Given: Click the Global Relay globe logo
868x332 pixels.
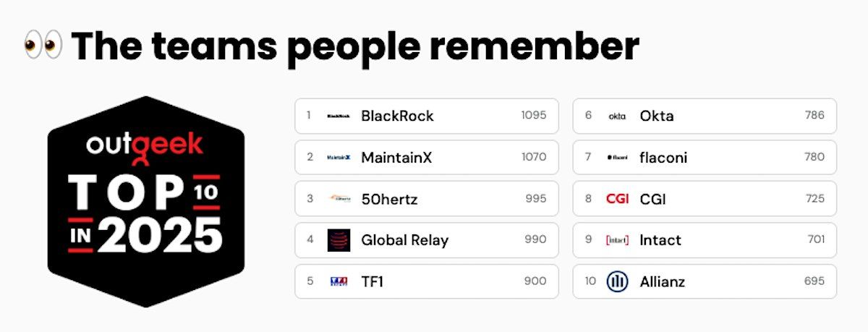Looking at the screenshot, I should click(339, 240).
